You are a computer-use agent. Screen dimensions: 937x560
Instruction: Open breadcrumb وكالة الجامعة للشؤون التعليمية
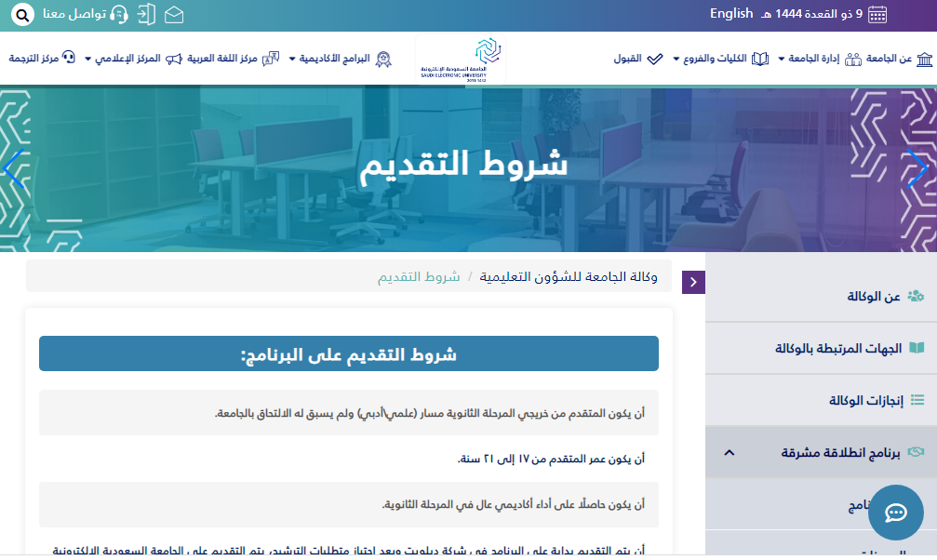point(569,276)
